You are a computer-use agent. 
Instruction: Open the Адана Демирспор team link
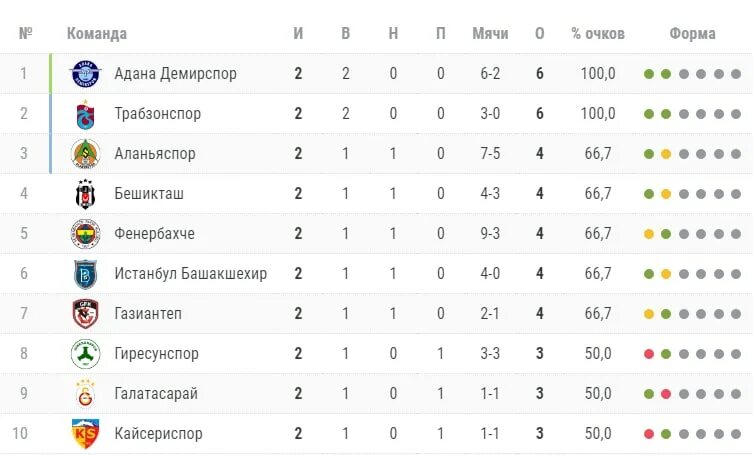(175, 74)
